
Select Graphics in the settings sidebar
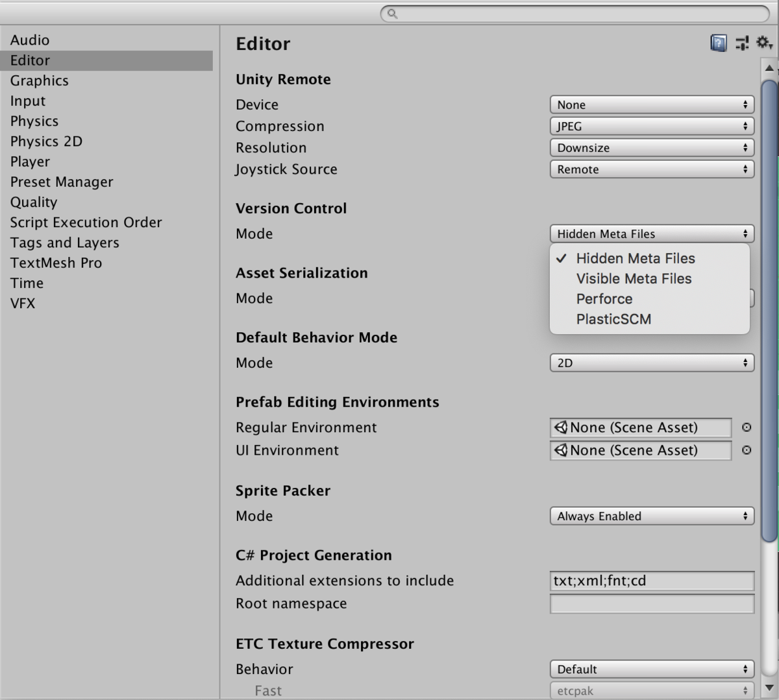(39, 80)
